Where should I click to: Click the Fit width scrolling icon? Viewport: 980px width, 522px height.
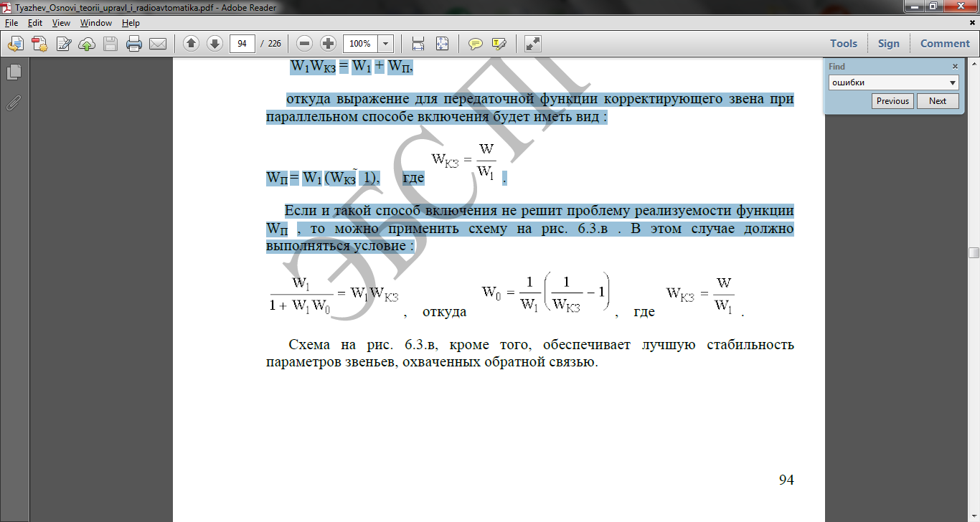point(419,44)
